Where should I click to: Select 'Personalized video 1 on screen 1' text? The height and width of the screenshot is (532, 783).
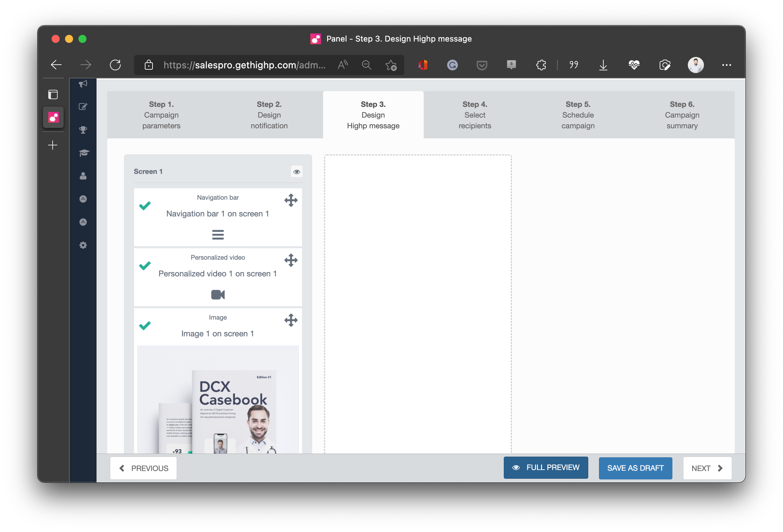point(217,274)
